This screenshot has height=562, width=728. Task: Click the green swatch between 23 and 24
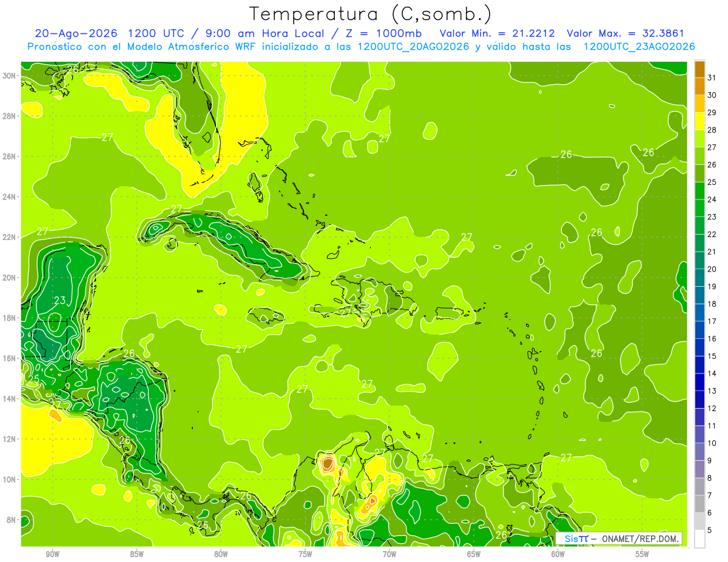699,208
